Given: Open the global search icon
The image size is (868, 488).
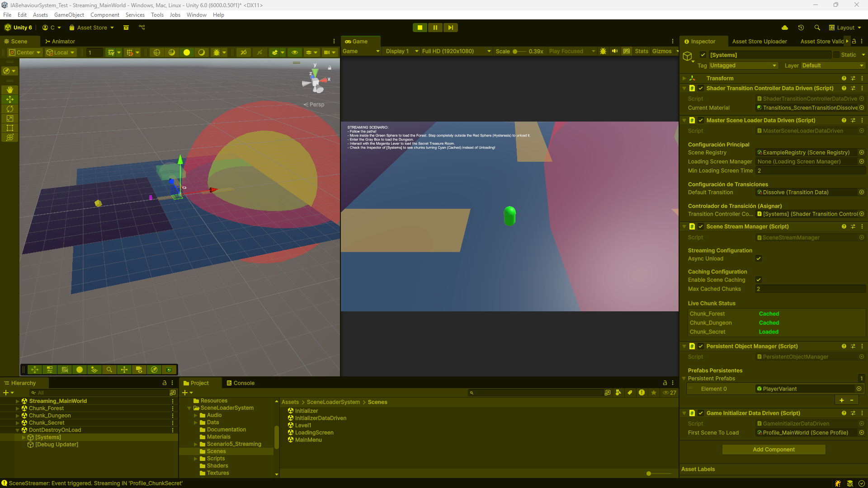Looking at the screenshot, I should click(x=817, y=28).
